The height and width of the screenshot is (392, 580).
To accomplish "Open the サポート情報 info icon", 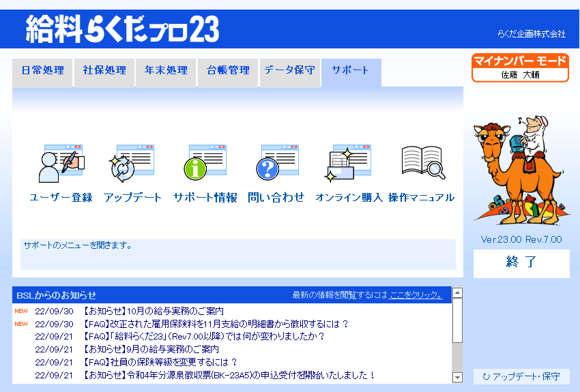I will point(205,162).
